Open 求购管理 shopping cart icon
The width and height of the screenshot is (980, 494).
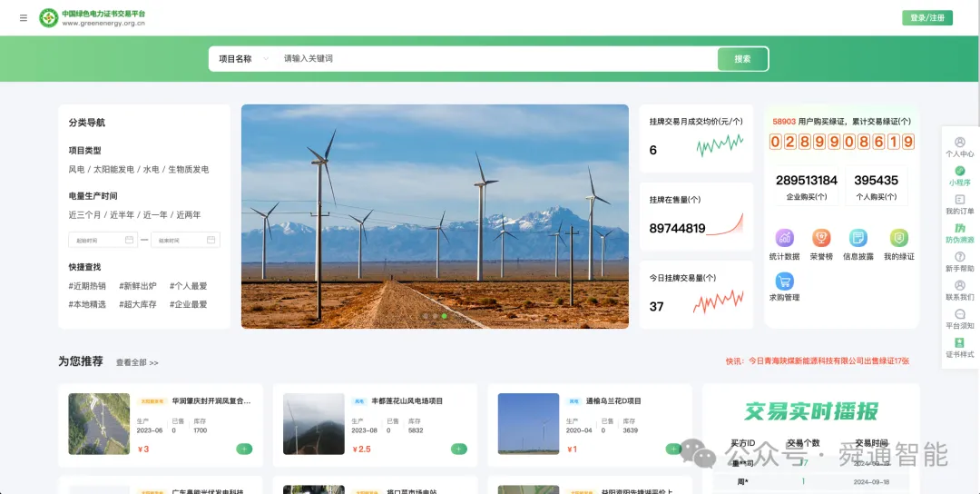[x=784, y=281]
